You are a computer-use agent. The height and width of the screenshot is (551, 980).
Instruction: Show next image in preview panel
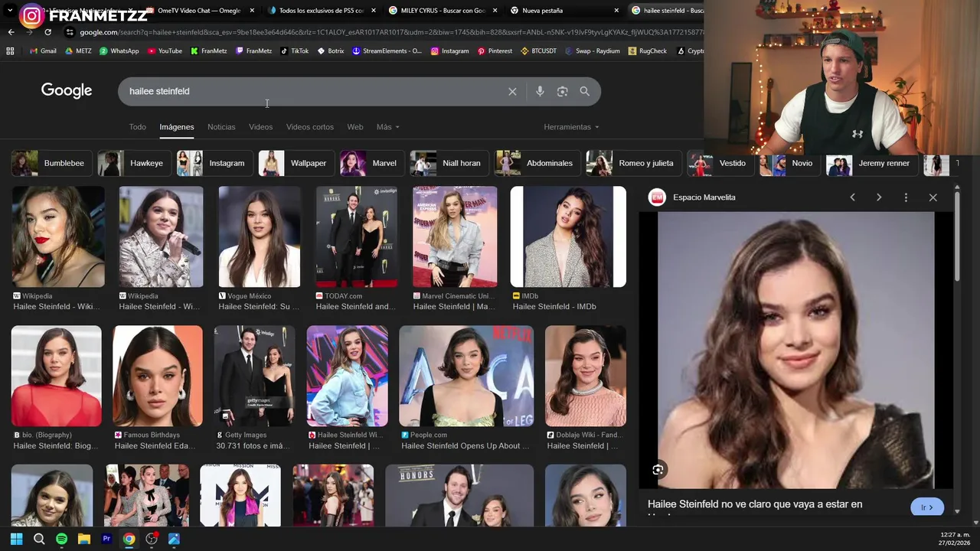click(x=879, y=197)
